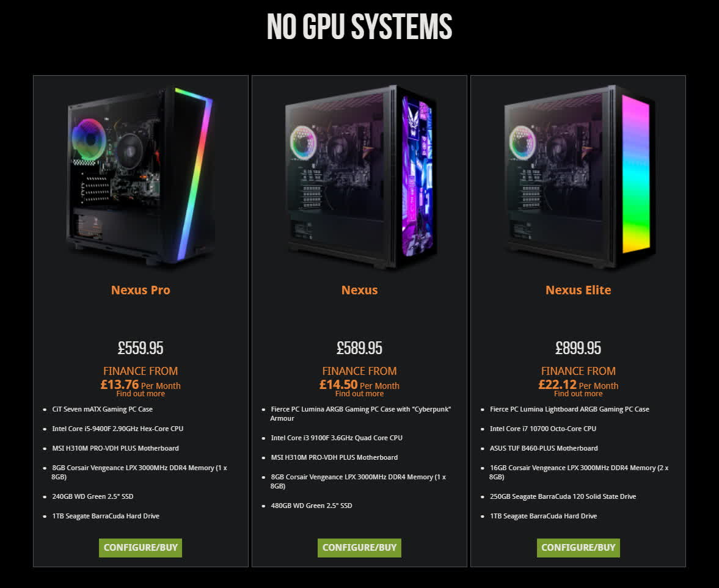Find out more about £22.12 finance
Image resolution: width=719 pixels, height=588 pixels.
click(x=578, y=394)
